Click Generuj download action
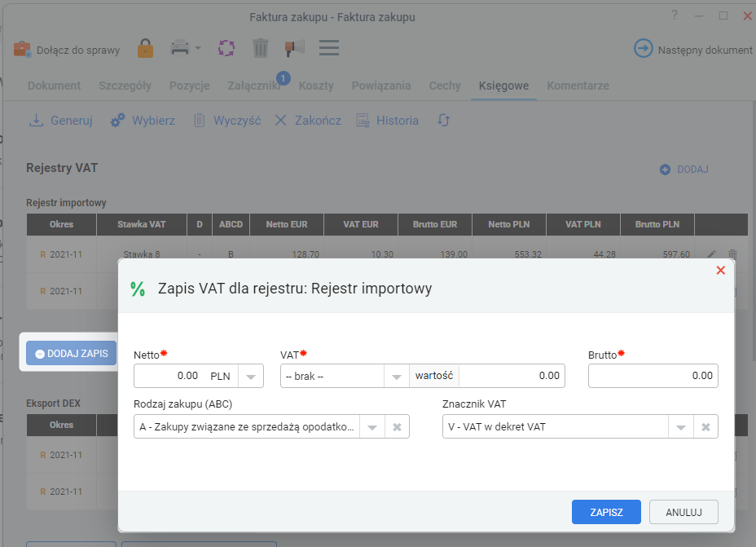This screenshot has height=547, width=756. pyautogui.click(x=61, y=121)
